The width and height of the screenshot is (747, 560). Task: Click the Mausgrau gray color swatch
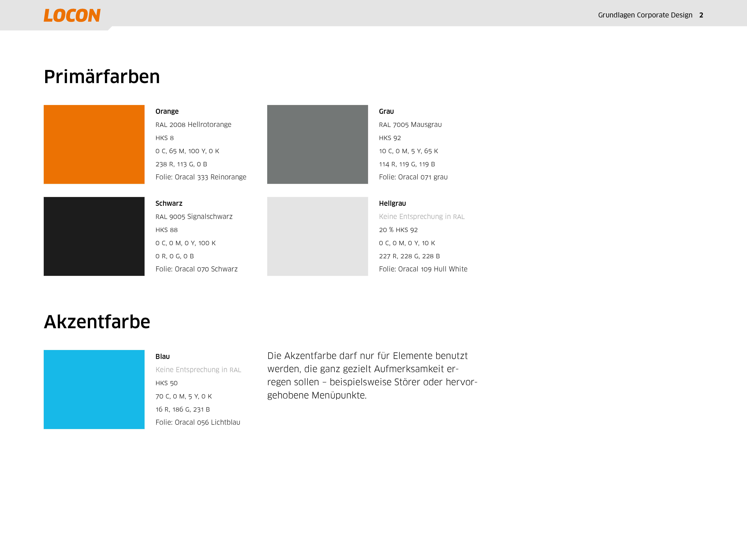[317, 144]
